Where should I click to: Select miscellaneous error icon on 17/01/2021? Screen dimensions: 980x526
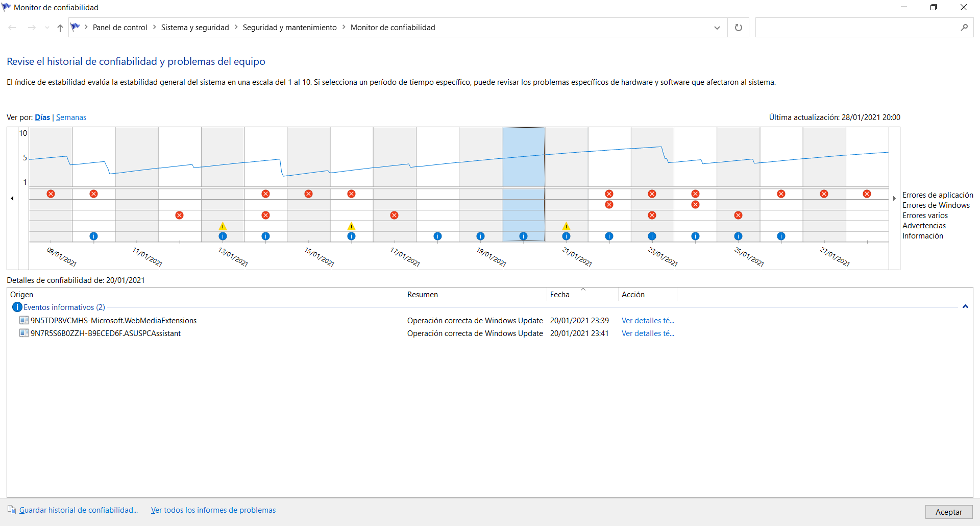click(x=394, y=216)
